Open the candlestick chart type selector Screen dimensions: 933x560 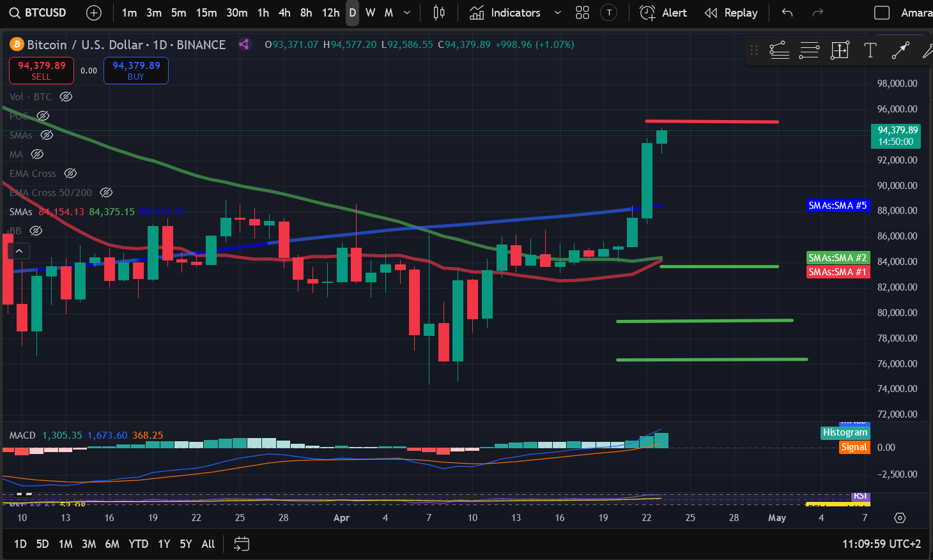[x=439, y=13]
